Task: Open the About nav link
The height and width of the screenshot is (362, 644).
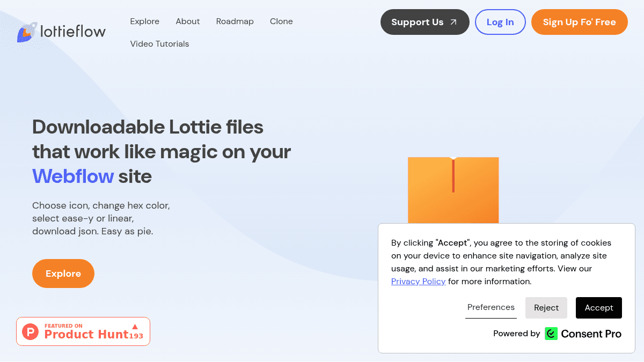Action: 188,21
